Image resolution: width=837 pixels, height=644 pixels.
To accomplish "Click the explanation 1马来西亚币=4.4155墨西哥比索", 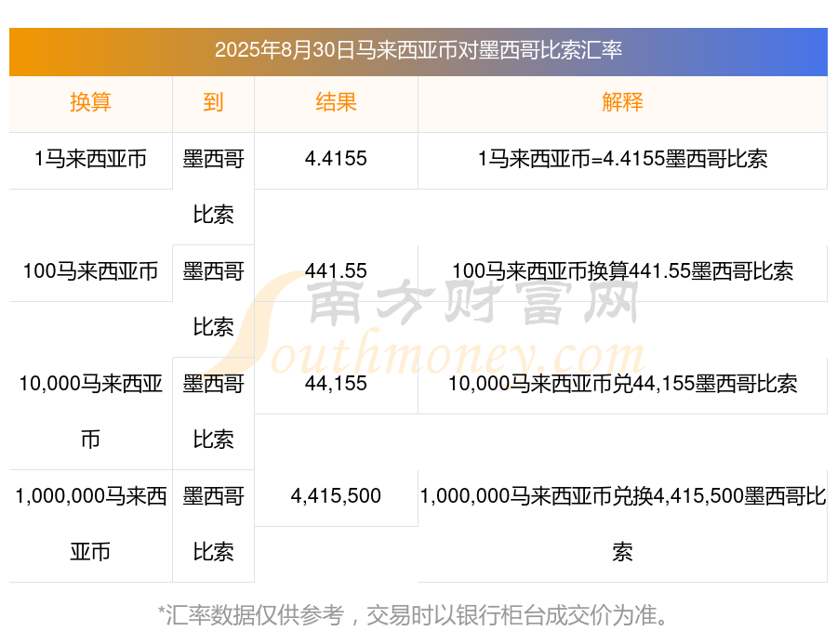I will [x=622, y=159].
